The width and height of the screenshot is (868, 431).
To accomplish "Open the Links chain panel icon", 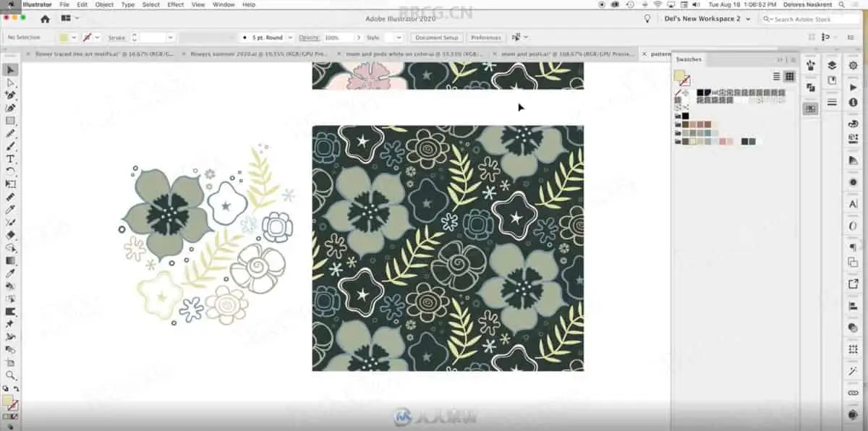I will 853,393.
